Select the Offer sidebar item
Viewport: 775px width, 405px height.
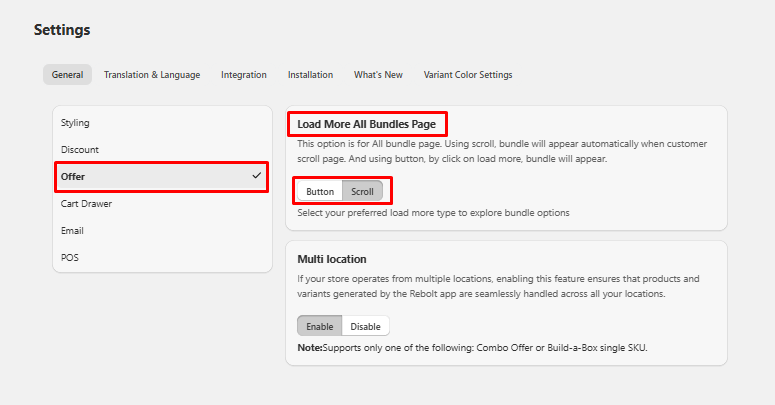pos(162,177)
